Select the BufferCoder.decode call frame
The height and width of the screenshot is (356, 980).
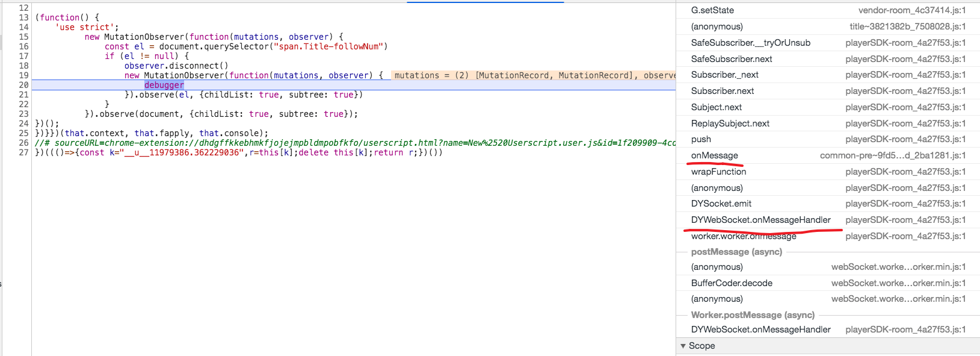732,283
